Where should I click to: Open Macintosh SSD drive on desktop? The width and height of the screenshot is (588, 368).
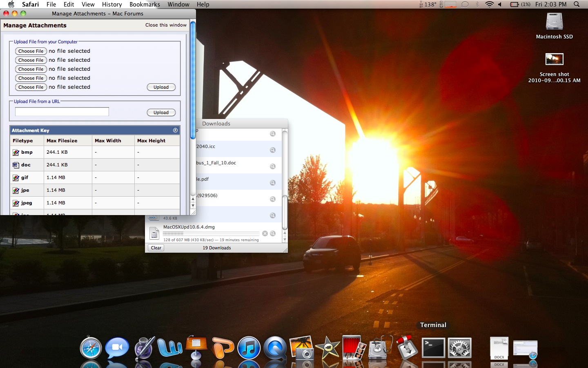[555, 22]
